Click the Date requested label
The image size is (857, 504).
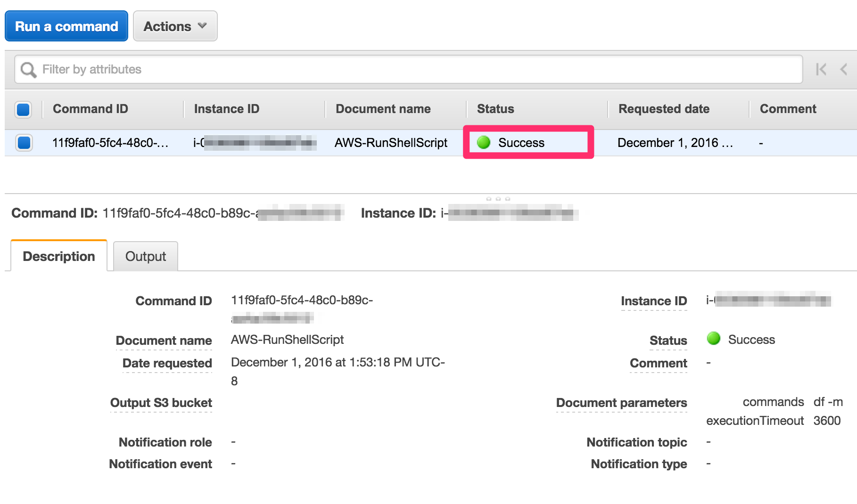point(167,363)
